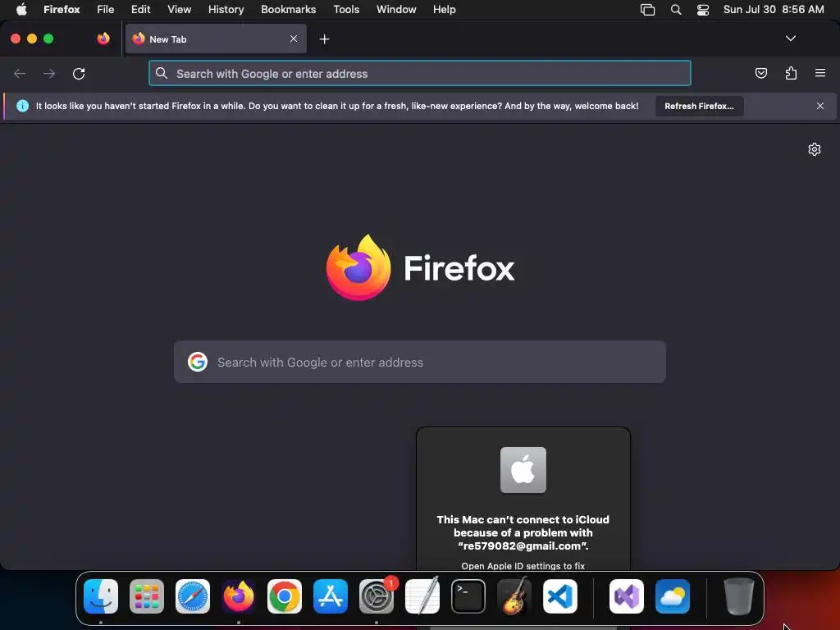This screenshot has height=630, width=840.
Task: Click the iCloud connection problem message text
Action: [523, 532]
